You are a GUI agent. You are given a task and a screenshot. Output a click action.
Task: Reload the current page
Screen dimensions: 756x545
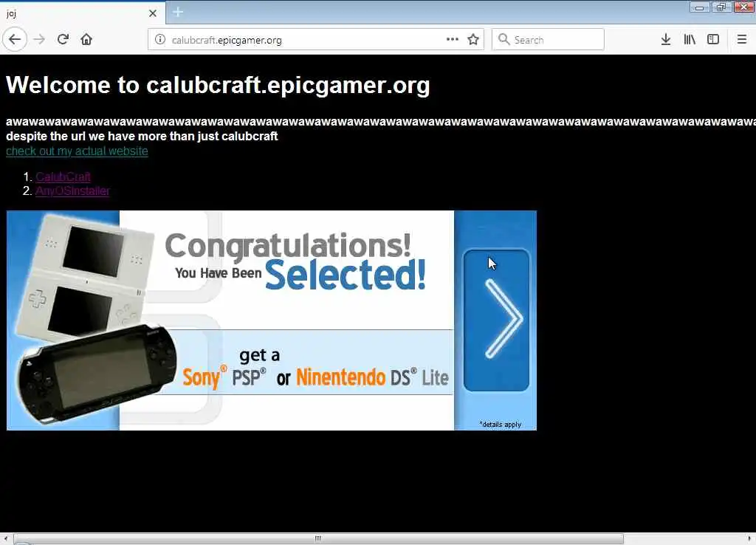63,40
